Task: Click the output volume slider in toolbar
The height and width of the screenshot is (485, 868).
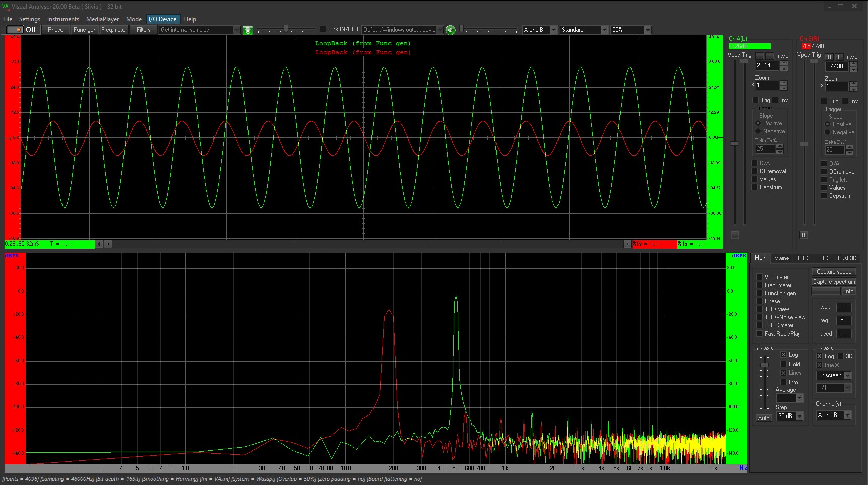Action: (461, 29)
